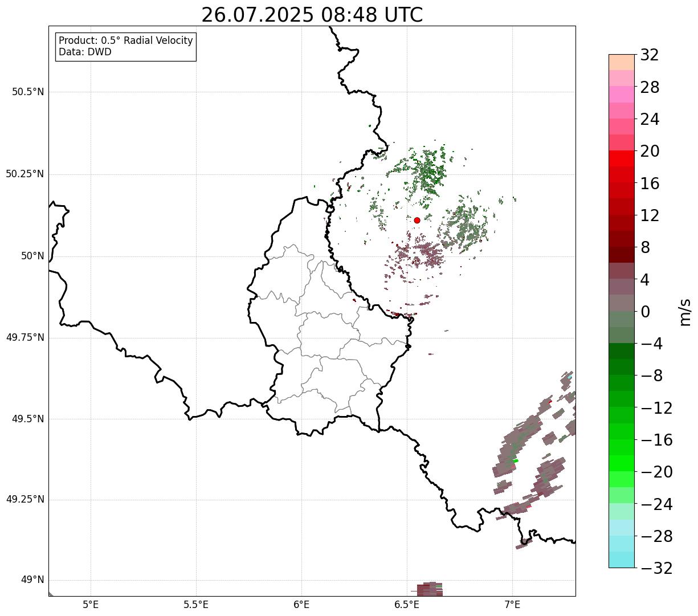Click the colorbar tick label −16
The height and width of the screenshot is (616, 698).
656,440
